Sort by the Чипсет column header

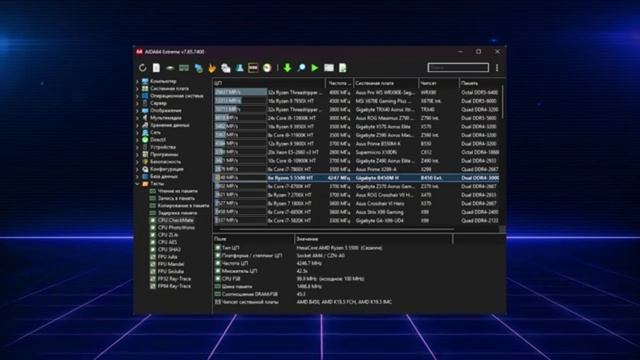[438, 83]
